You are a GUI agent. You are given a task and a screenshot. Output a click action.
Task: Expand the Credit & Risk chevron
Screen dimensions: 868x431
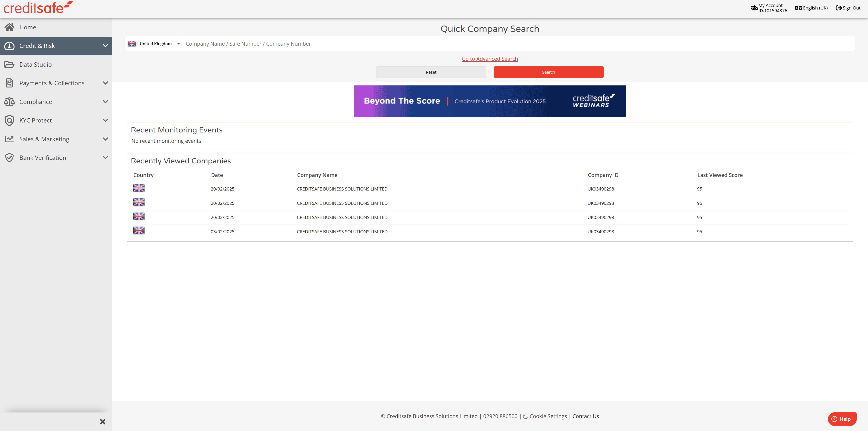coord(106,46)
